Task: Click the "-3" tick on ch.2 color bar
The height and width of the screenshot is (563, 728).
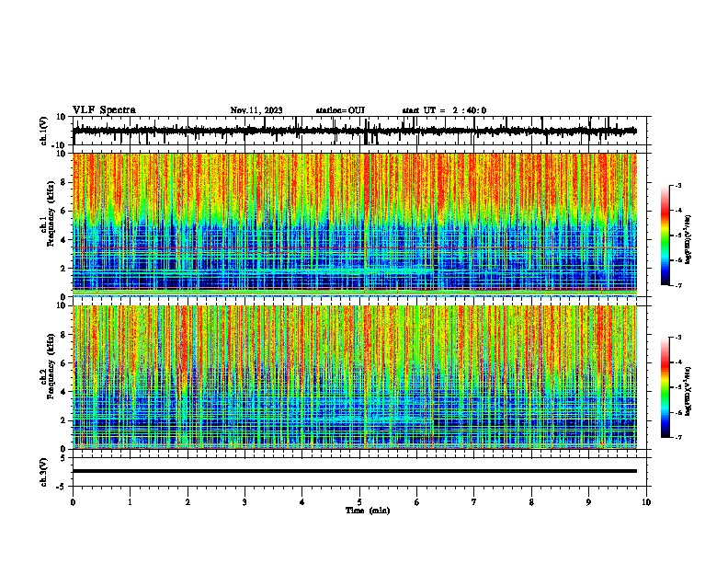Action: tap(677, 338)
